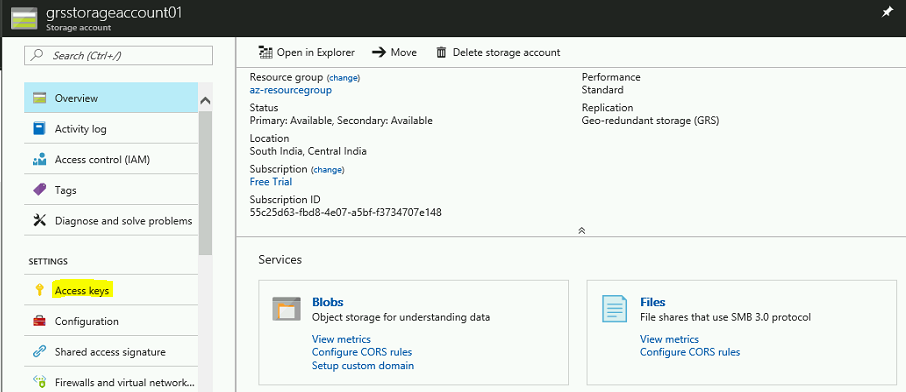Open the Blobs service link

328,302
